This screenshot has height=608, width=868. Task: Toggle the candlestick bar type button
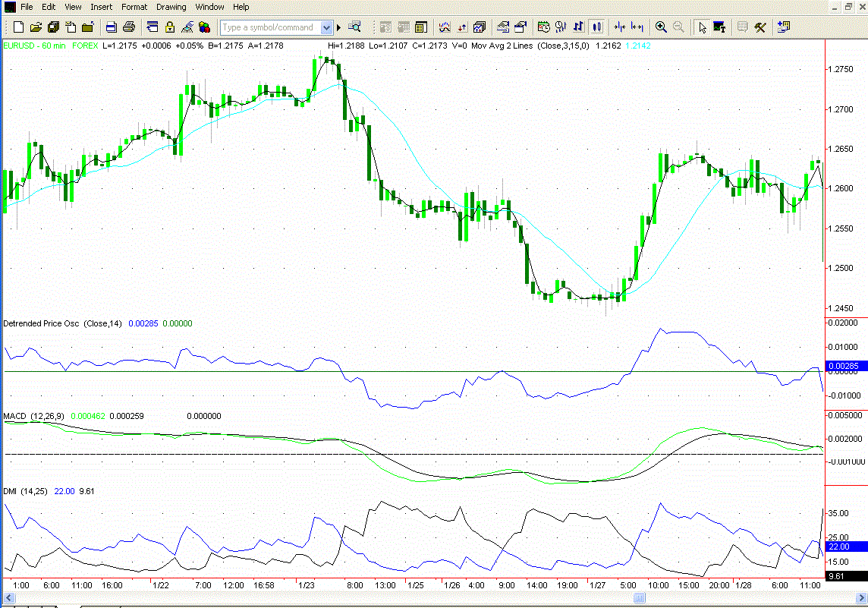click(x=596, y=27)
